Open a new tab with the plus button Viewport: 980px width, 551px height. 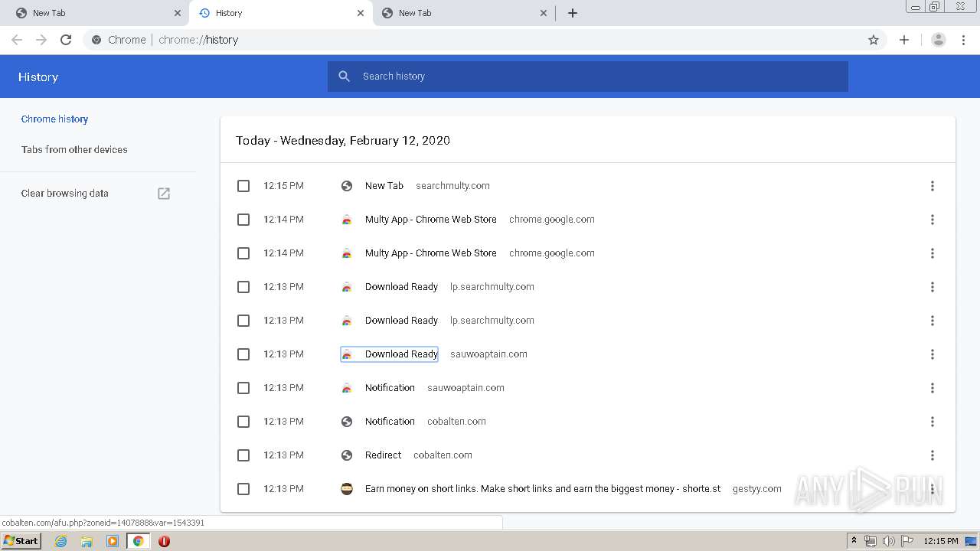pyautogui.click(x=573, y=13)
